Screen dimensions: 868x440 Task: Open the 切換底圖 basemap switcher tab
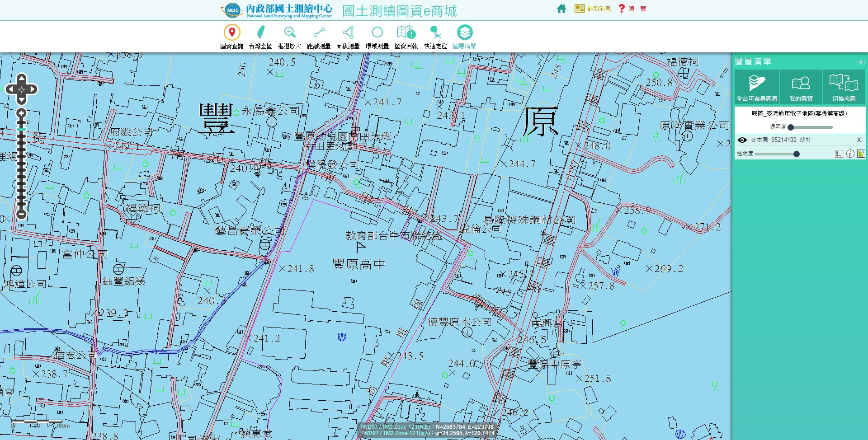(x=844, y=87)
